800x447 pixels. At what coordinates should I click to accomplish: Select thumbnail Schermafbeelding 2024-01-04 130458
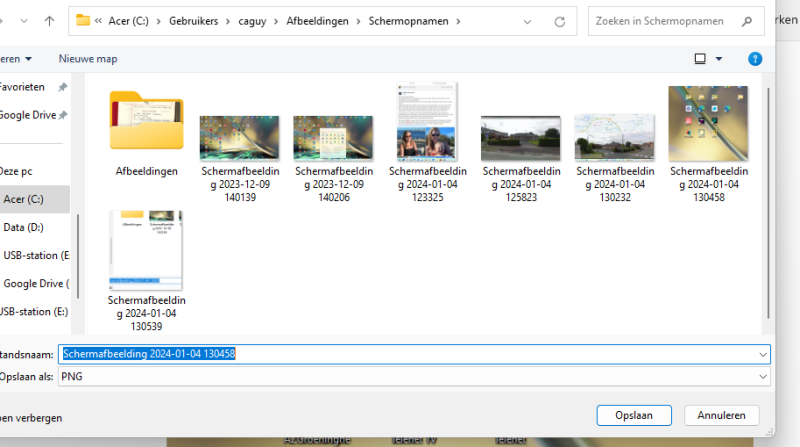pyautogui.click(x=708, y=123)
